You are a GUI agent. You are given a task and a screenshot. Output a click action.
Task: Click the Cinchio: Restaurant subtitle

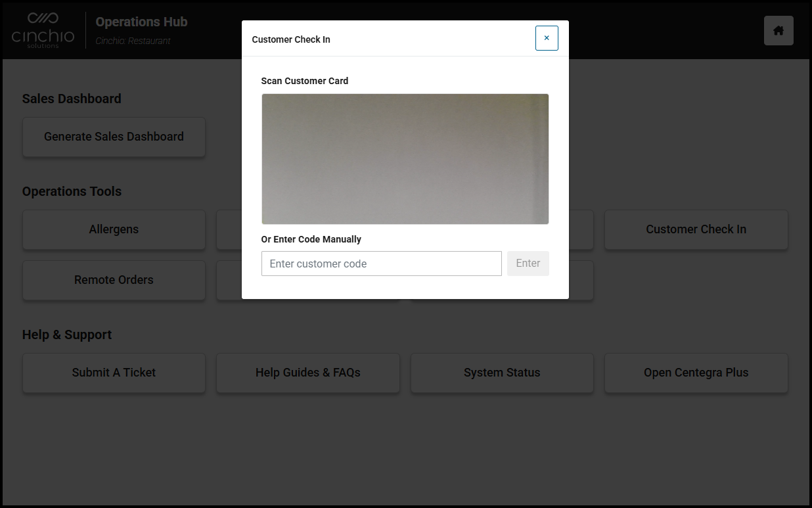point(133,41)
